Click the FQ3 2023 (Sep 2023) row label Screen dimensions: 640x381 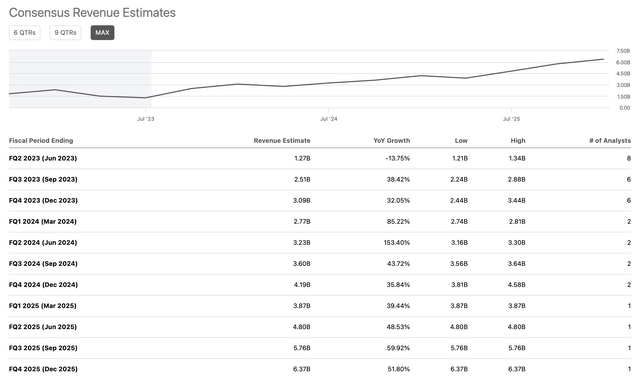click(x=43, y=179)
